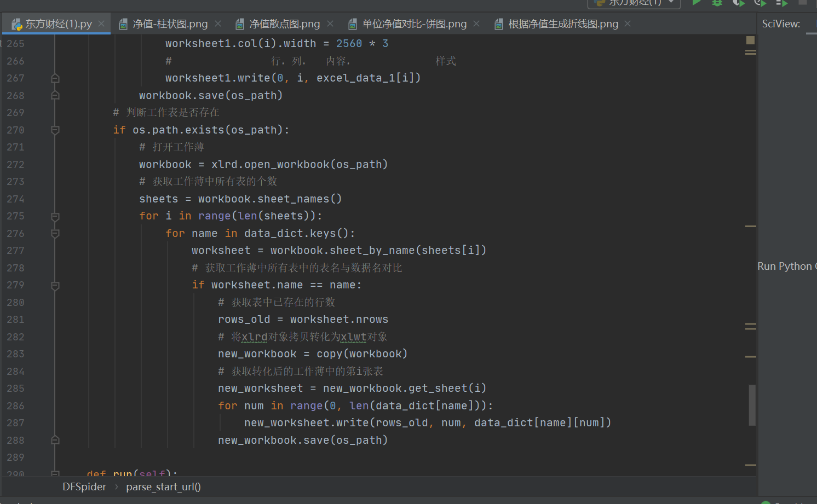The width and height of the screenshot is (817, 504).
Task: Click 'worksheet1.col(i).width' on line 265
Action: [241, 44]
